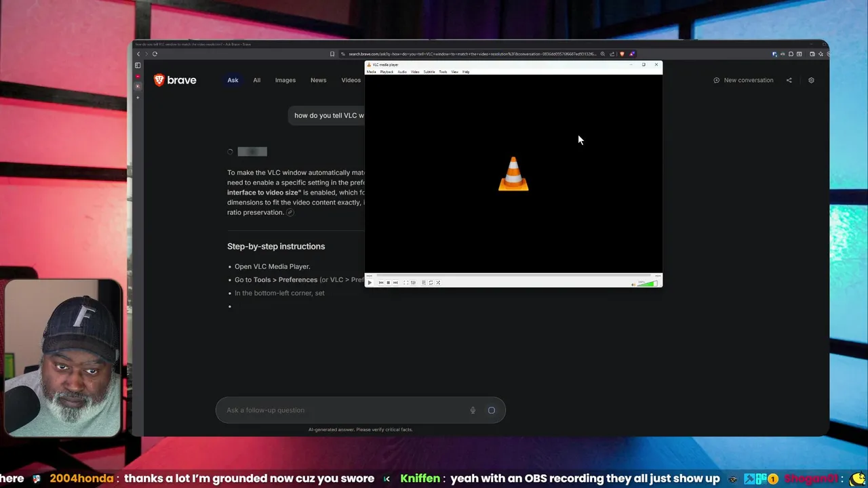868x488 pixels.
Task: Mute VLC via speaker icon
Action: (x=633, y=285)
